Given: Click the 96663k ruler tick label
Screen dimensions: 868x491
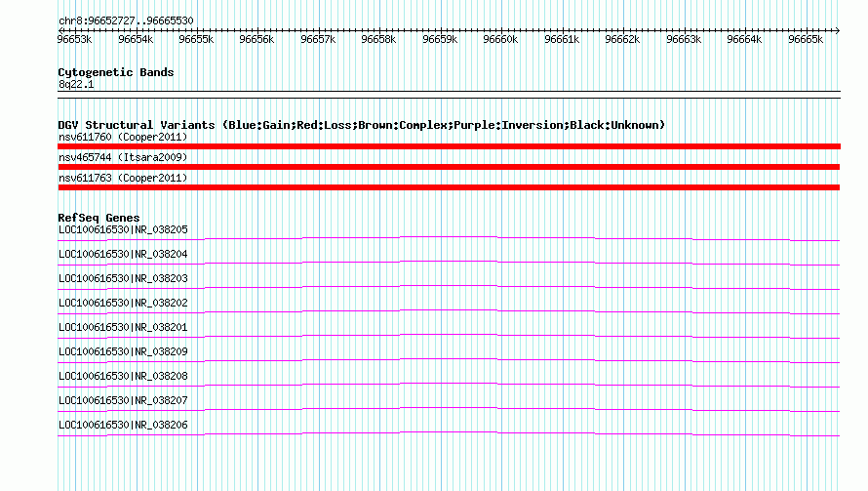Looking at the screenshot, I should pos(683,39).
